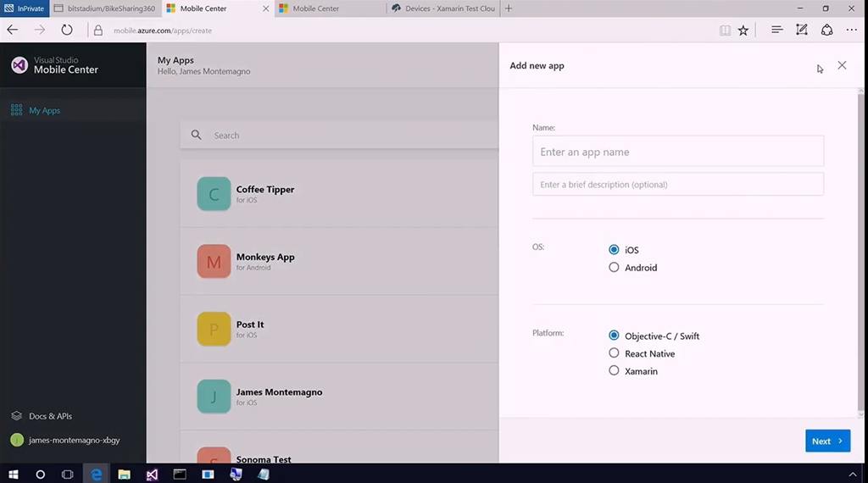
Task: Click the Visual Studio Mobile Center logo
Action: (19, 65)
